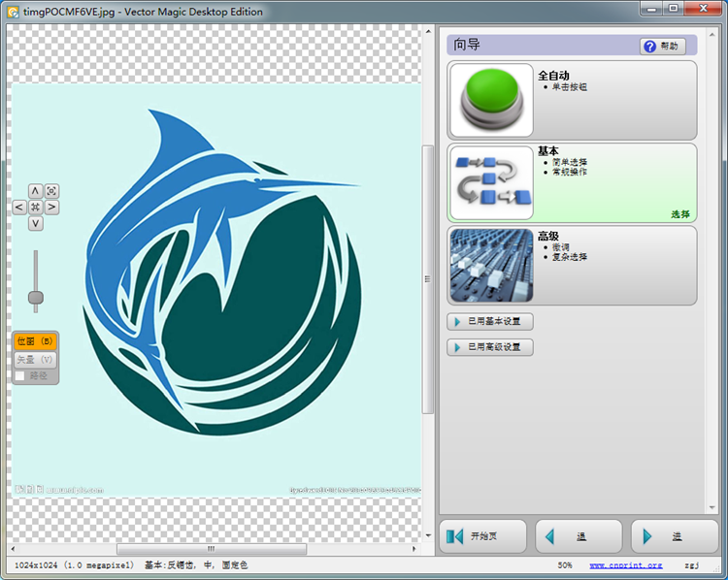Switch to 矢量 (V) vector view
728x580 pixels.
35,360
